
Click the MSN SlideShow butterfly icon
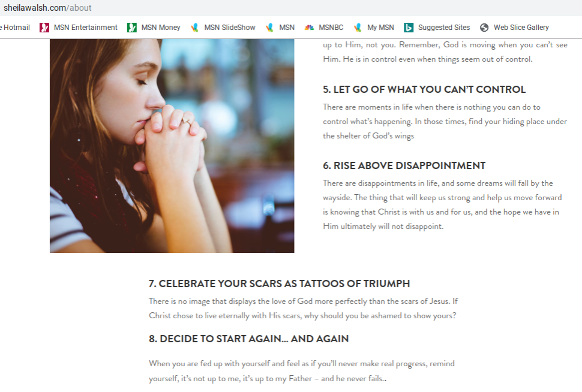point(194,28)
